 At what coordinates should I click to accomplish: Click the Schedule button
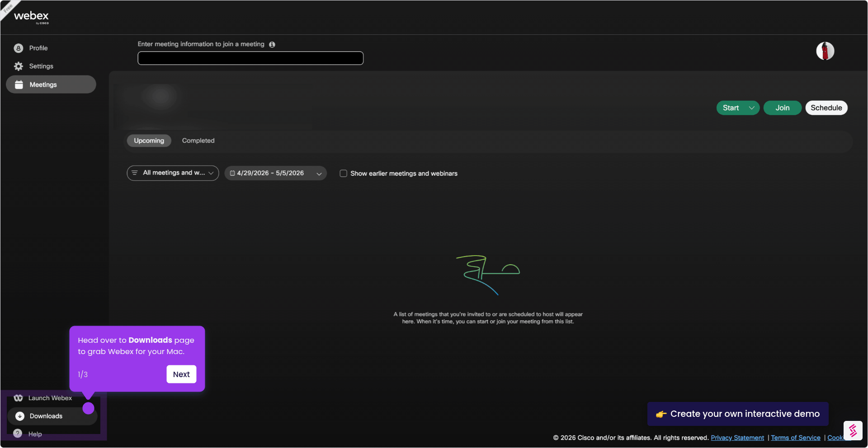tap(826, 108)
